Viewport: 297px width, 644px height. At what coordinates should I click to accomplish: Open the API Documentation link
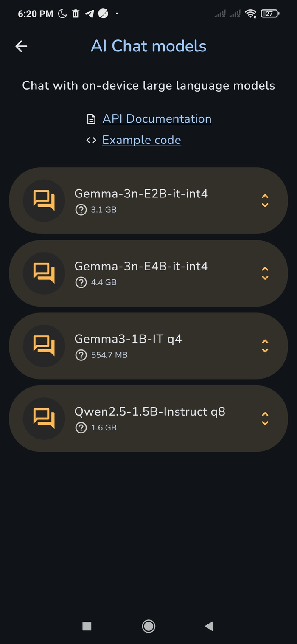157,119
